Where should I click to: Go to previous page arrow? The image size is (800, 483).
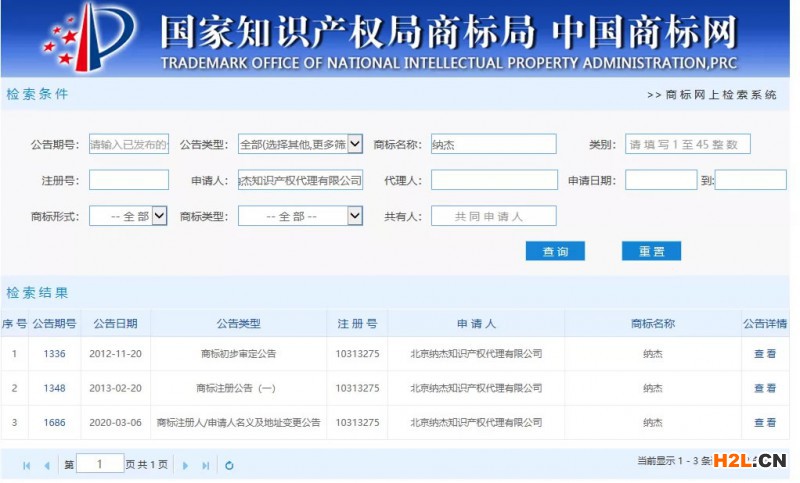[x=47, y=465]
